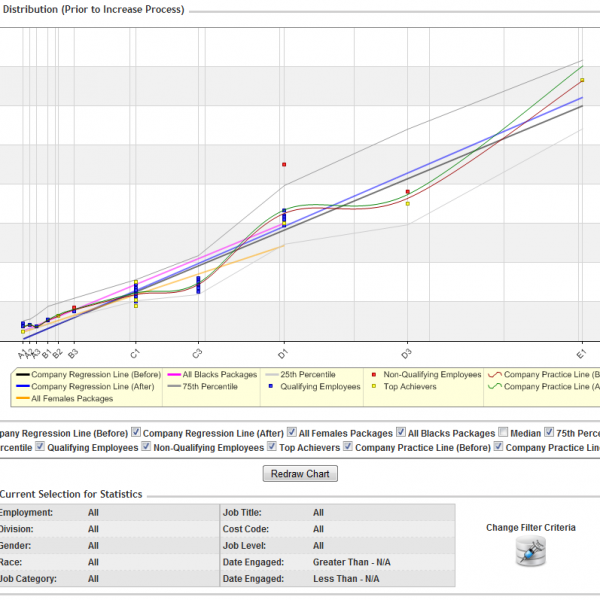
Task: Click the magenta All Blacks Packages legend swatch
Action: 174,375
